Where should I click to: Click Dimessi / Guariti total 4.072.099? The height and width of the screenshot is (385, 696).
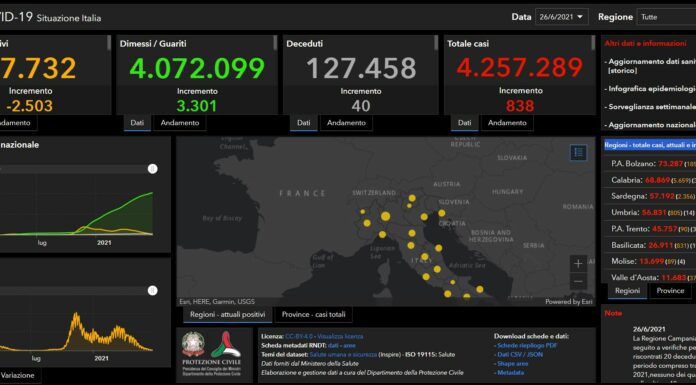pos(197,68)
